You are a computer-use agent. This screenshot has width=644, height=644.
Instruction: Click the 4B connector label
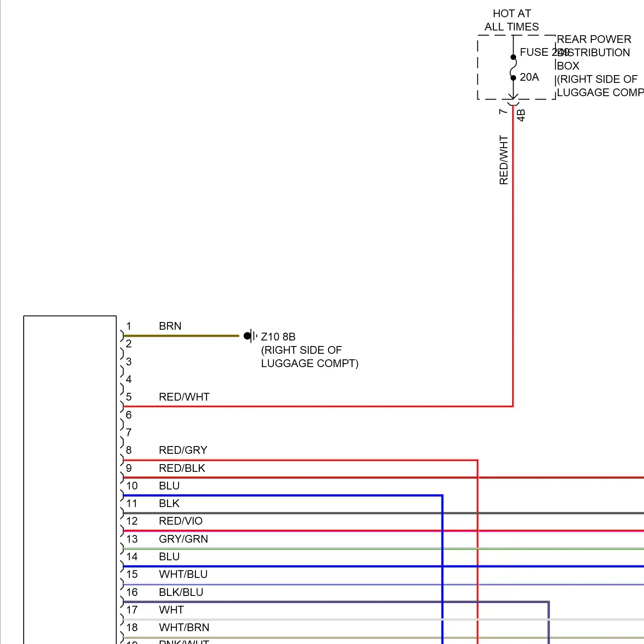click(521, 115)
